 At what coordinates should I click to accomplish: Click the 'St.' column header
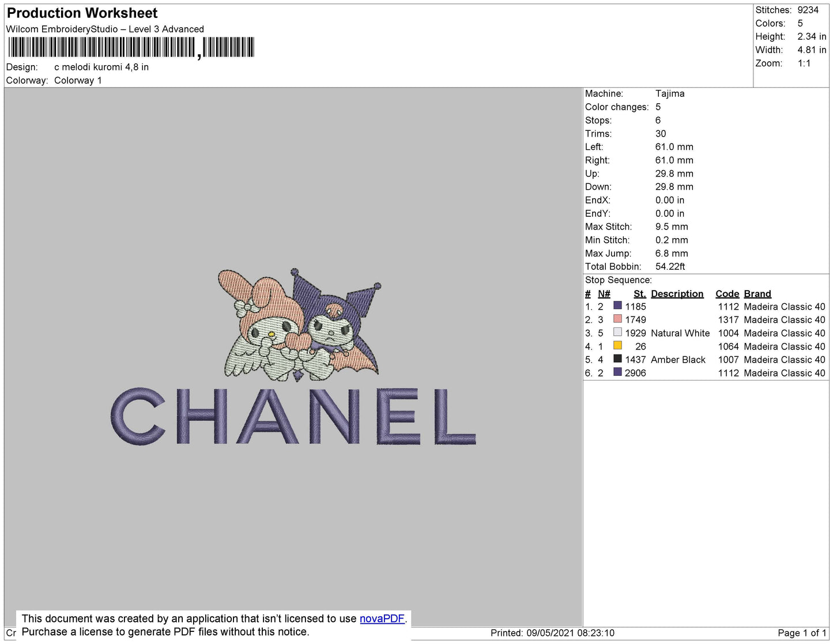[x=640, y=293]
